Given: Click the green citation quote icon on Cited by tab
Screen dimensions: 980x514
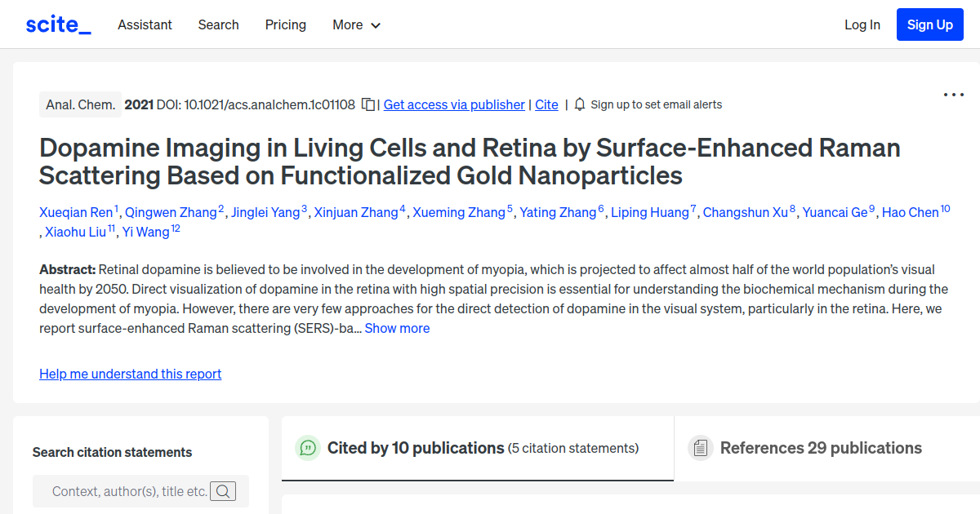Looking at the screenshot, I should 308,448.
